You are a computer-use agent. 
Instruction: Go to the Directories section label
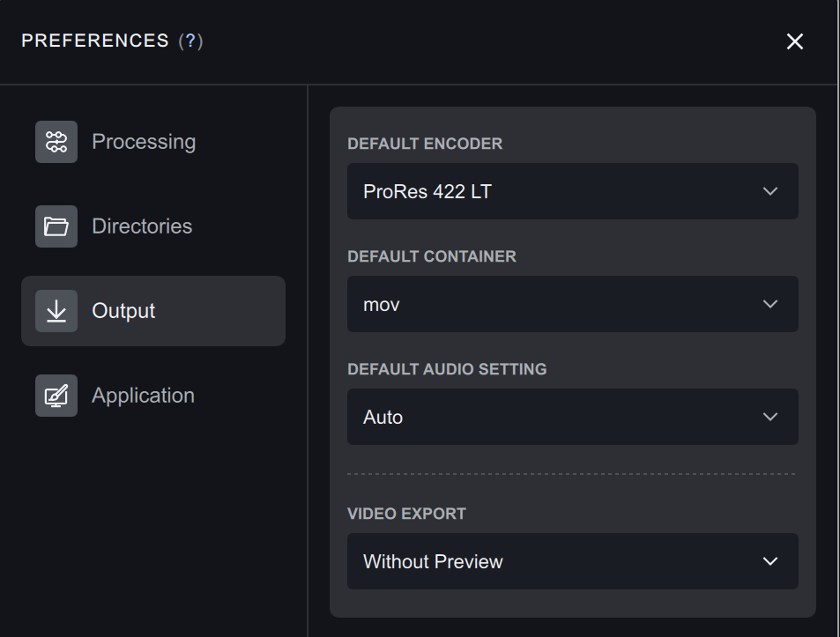[142, 226]
